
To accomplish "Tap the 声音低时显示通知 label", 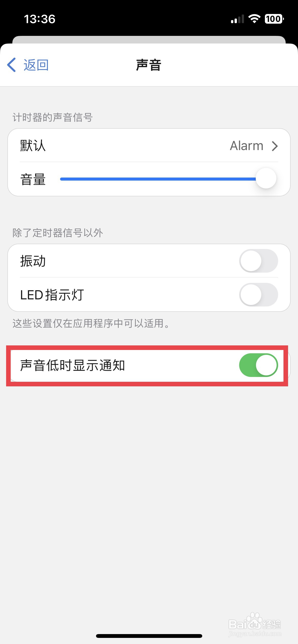I will pyautogui.click(x=73, y=365).
